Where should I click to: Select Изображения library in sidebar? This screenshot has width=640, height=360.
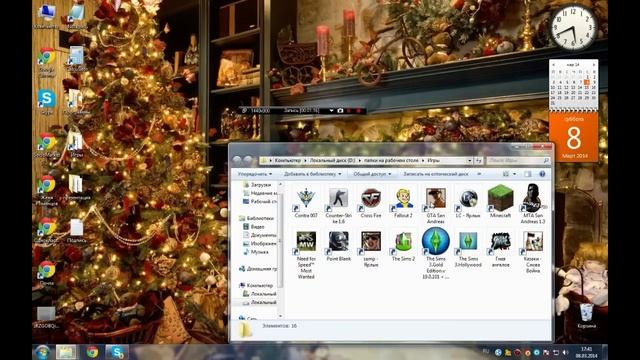pyautogui.click(x=260, y=244)
